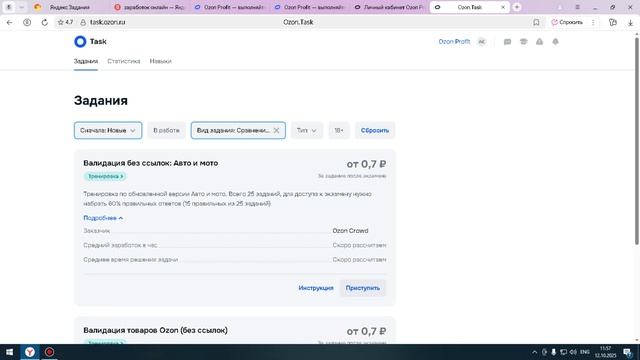The image size is (640, 360).
Task: Switch to the заработок онлайн browser tab
Action: coord(149,7)
